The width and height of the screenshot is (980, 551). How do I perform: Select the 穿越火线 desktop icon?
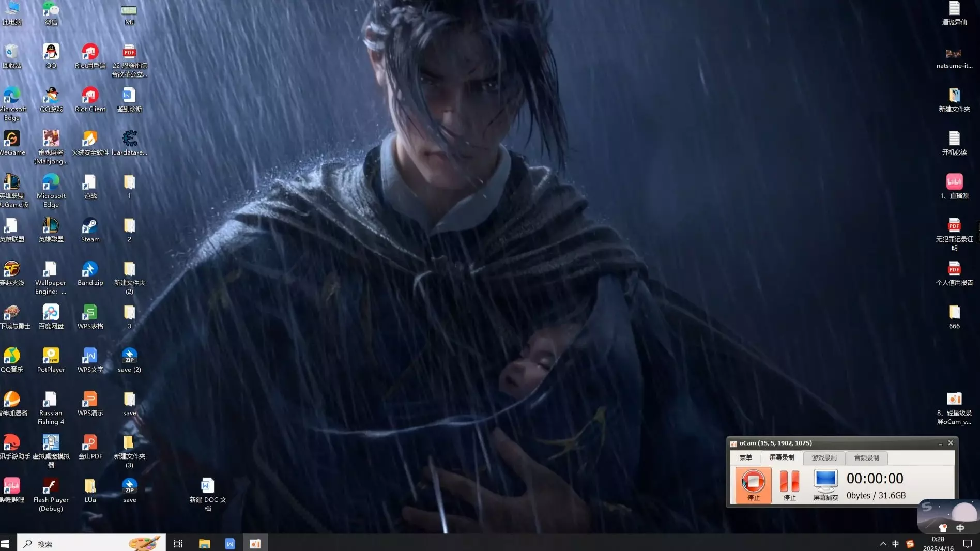point(12,273)
